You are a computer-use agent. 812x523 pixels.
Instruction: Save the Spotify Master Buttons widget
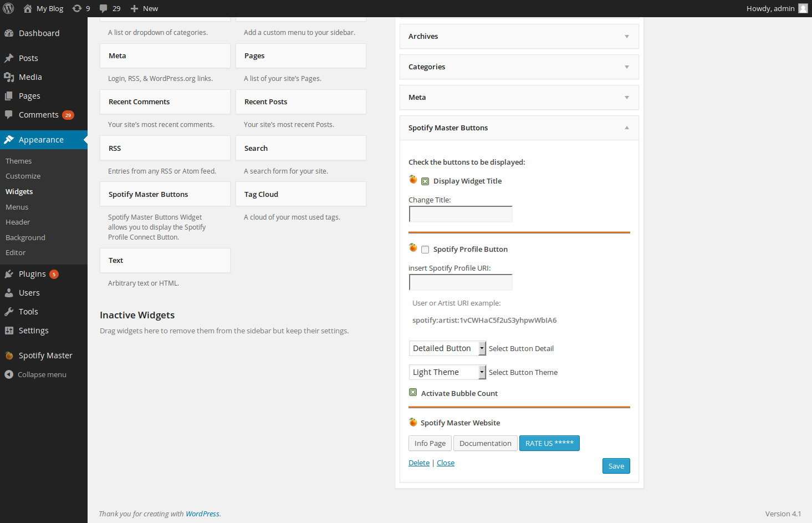tap(616, 466)
